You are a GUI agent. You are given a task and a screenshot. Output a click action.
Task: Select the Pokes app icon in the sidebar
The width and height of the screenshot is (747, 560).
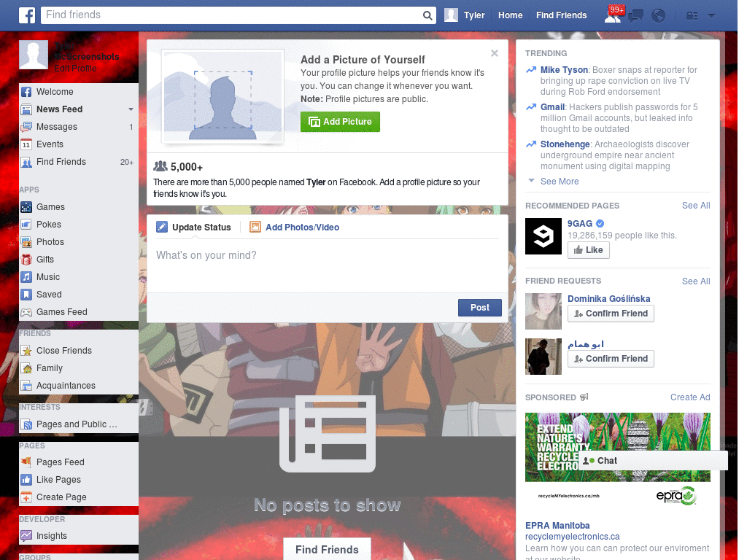coord(25,224)
